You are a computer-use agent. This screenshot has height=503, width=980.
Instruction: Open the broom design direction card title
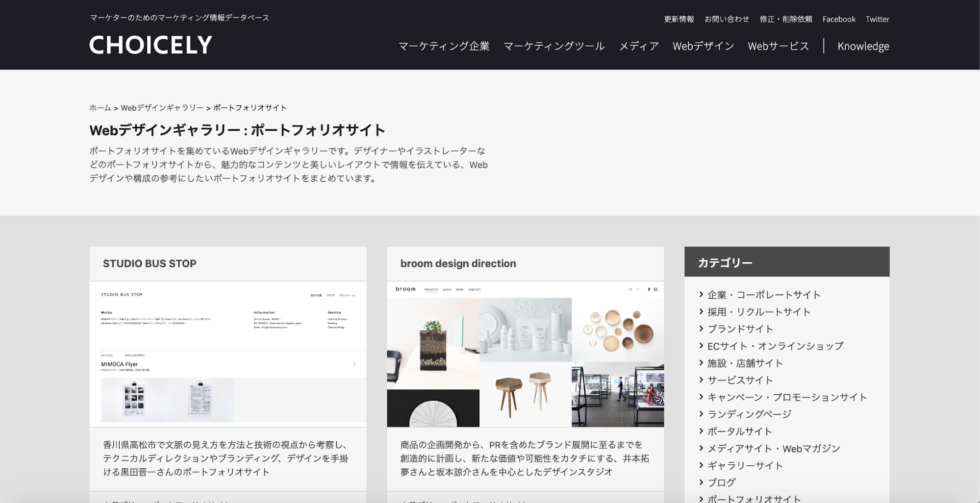click(x=458, y=263)
